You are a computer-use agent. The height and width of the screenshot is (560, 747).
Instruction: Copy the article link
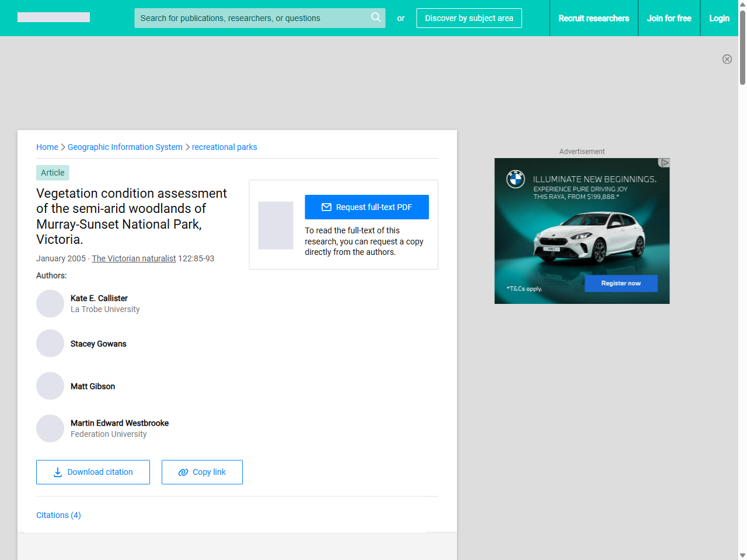click(202, 472)
